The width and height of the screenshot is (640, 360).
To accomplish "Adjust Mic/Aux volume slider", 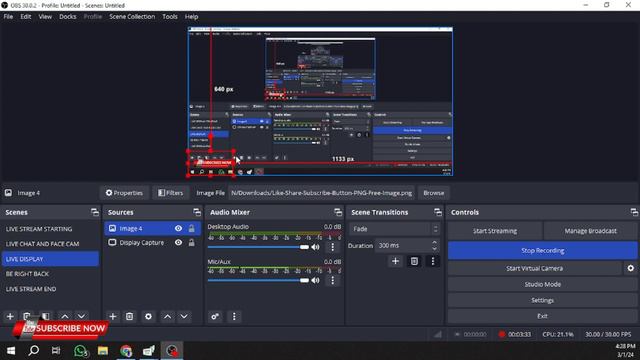I will coord(258,280).
